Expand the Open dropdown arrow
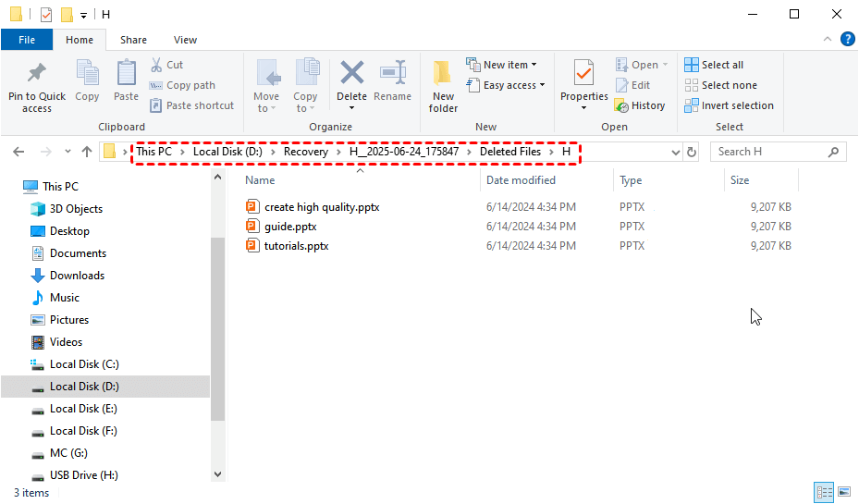 pos(665,65)
